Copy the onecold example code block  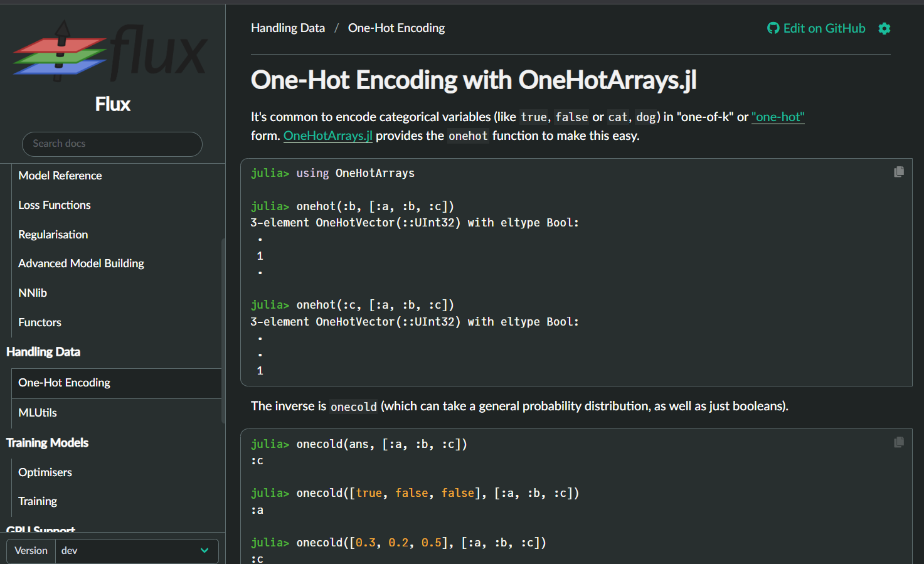pyautogui.click(x=899, y=442)
